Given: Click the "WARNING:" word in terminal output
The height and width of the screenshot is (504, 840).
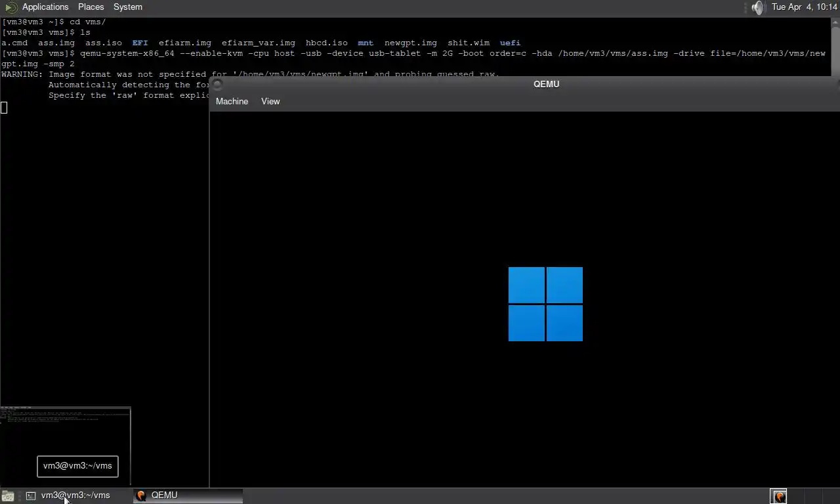Looking at the screenshot, I should pos(22,74).
